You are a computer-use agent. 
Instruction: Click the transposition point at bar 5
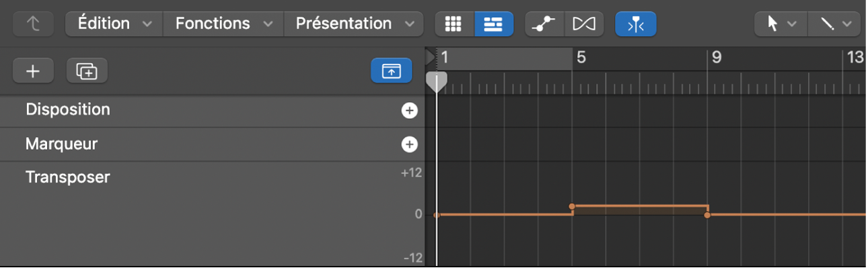(572, 207)
